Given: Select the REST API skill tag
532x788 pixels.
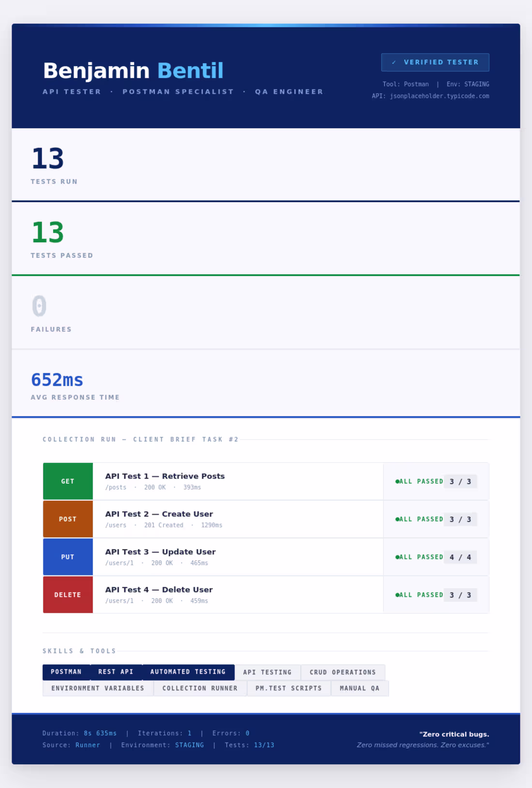Looking at the screenshot, I should [116, 672].
